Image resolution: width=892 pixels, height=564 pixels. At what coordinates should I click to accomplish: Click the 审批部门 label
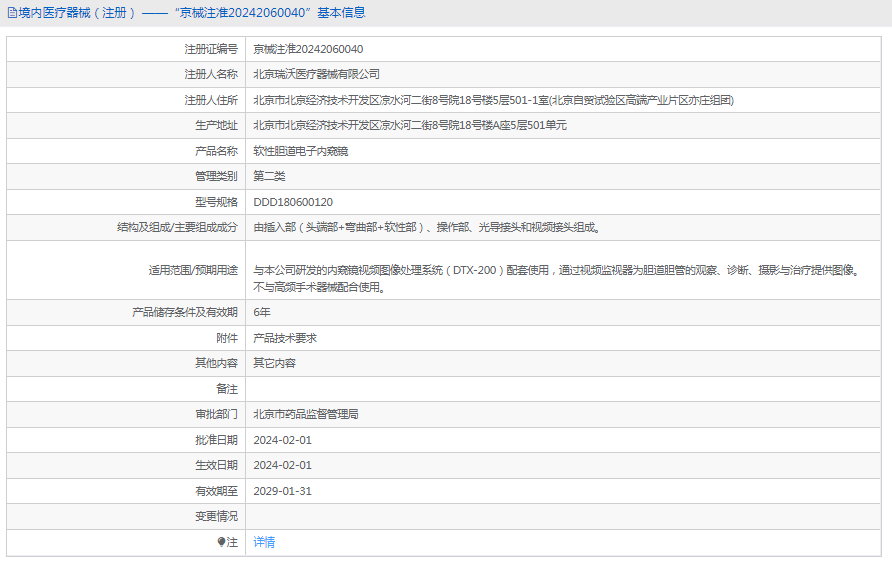(216, 414)
